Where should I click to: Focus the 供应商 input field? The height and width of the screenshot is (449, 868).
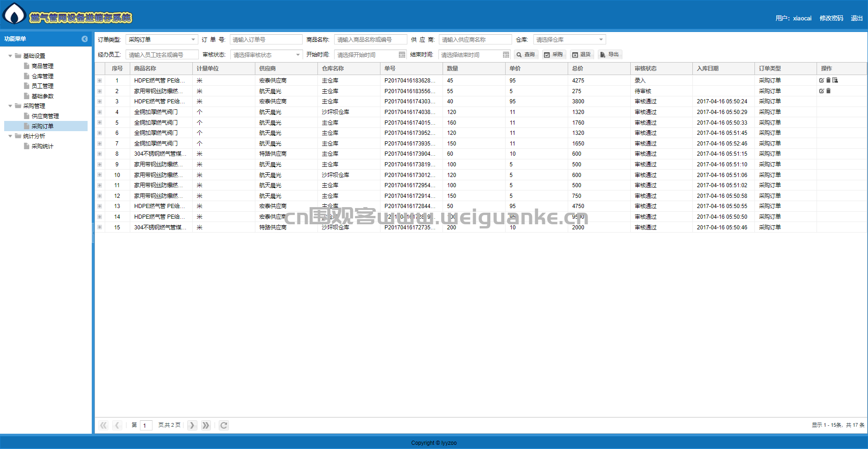coord(475,40)
